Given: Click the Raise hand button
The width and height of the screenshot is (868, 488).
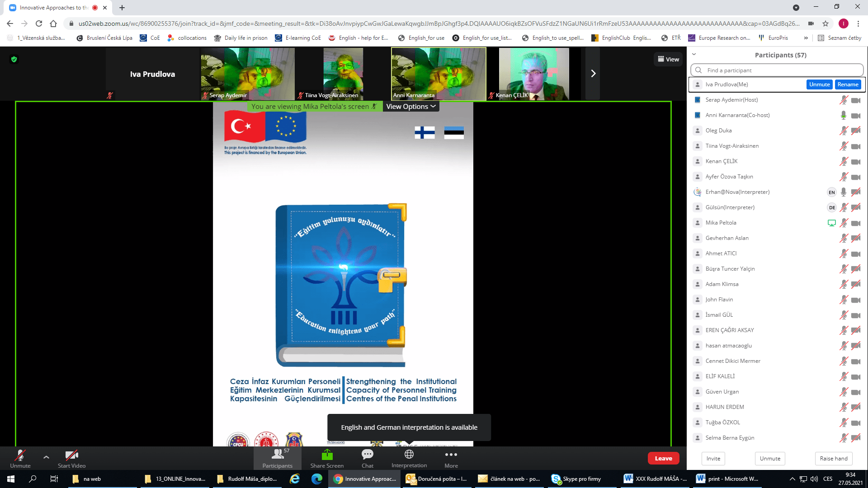Looking at the screenshot, I should pos(833,458).
